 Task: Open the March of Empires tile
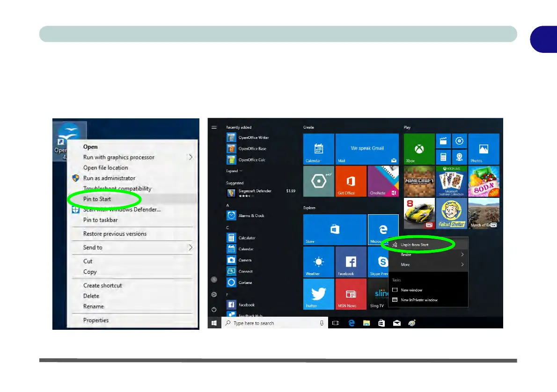tap(484, 213)
